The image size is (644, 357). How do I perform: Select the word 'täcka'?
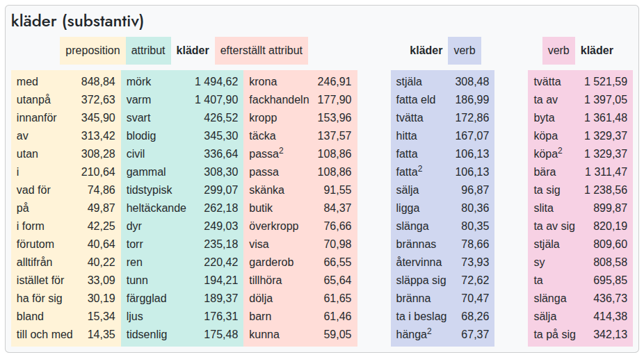click(262, 136)
